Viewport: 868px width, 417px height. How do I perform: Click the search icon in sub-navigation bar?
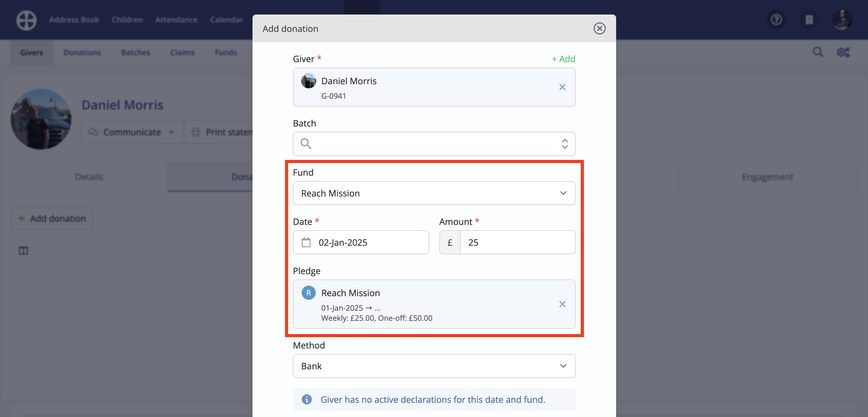tap(818, 52)
